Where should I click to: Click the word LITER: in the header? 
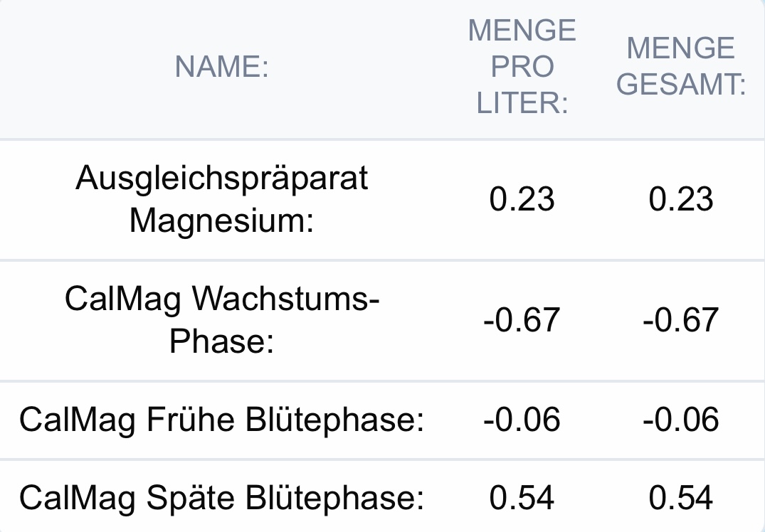pos(522,104)
